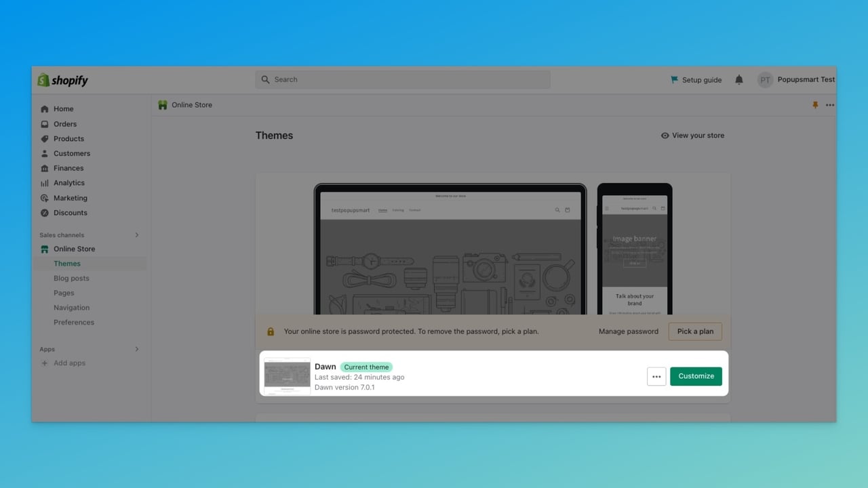Click the Current theme badge
868x488 pixels.
(366, 367)
